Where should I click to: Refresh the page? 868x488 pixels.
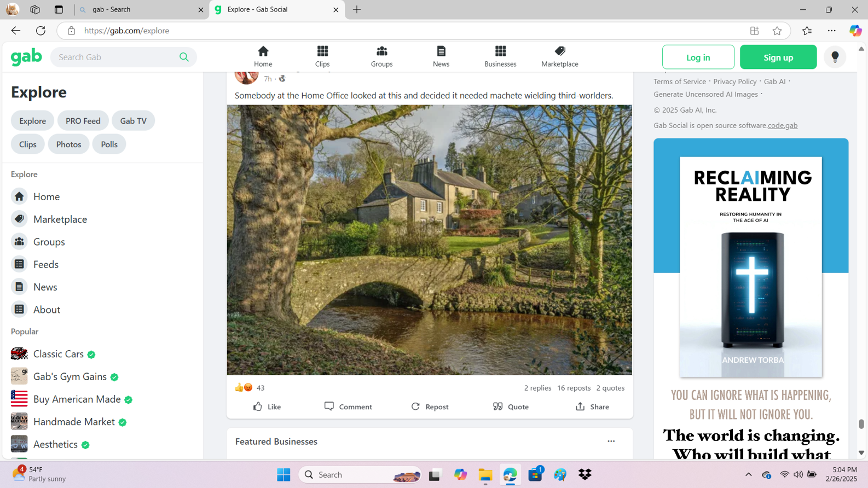coord(40,31)
